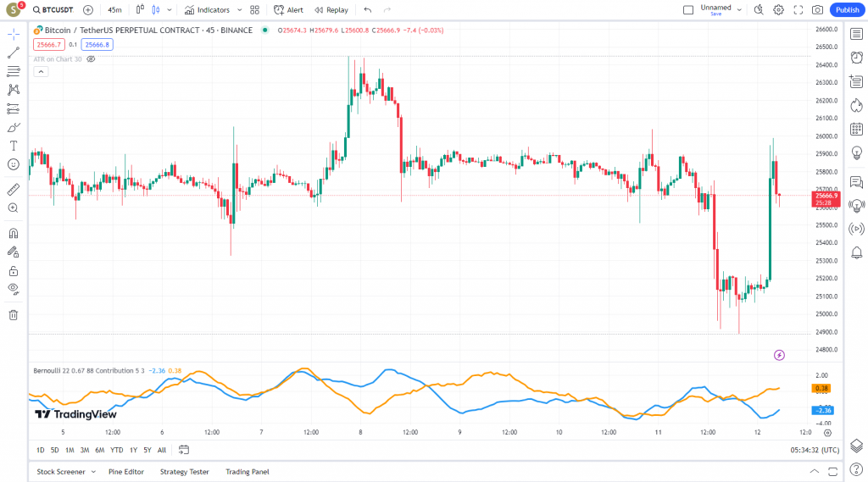Open indicator templates grid icon
This screenshot has width=868, height=482.
click(254, 10)
